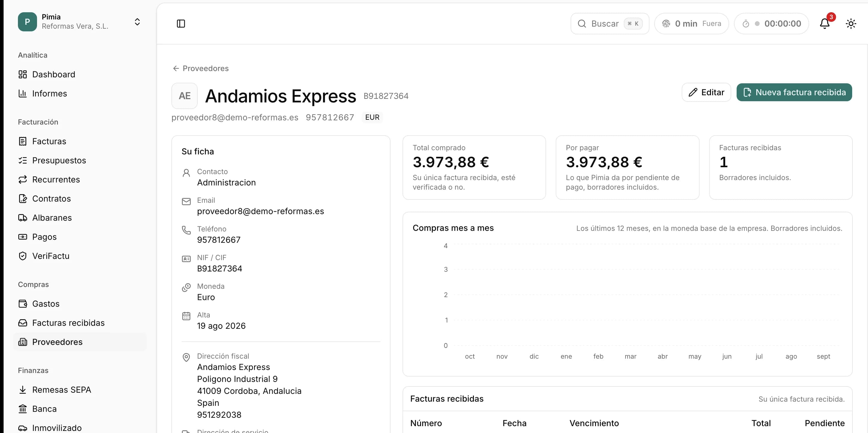Open Albaranes in the sidebar

point(80,218)
